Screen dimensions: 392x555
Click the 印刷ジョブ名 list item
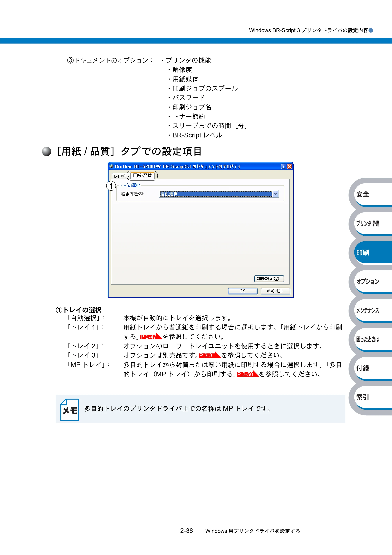192,107
